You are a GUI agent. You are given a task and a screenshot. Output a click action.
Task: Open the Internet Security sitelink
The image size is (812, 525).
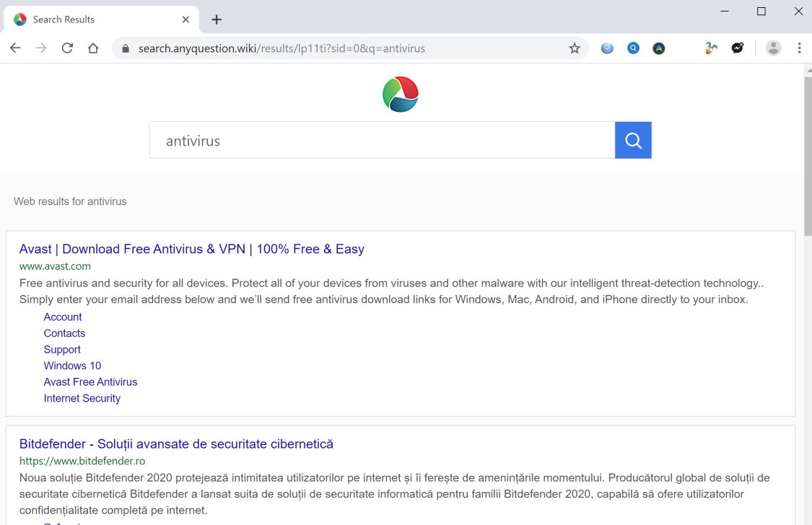coord(82,398)
